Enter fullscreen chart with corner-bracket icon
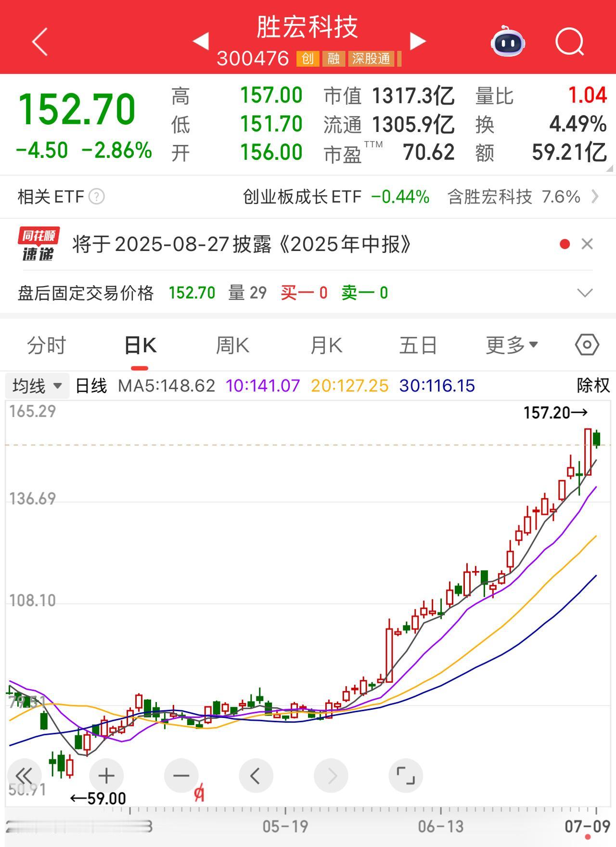Screen dimensions: 616x847 406,776
